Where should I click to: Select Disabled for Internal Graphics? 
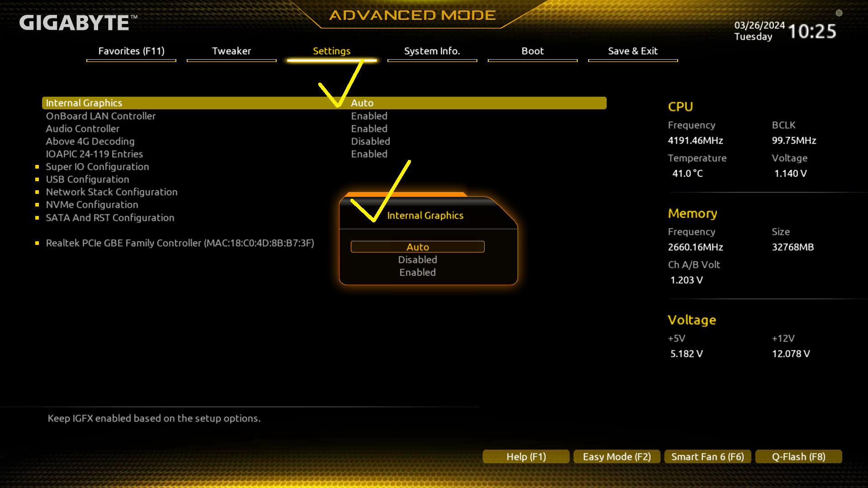point(417,259)
